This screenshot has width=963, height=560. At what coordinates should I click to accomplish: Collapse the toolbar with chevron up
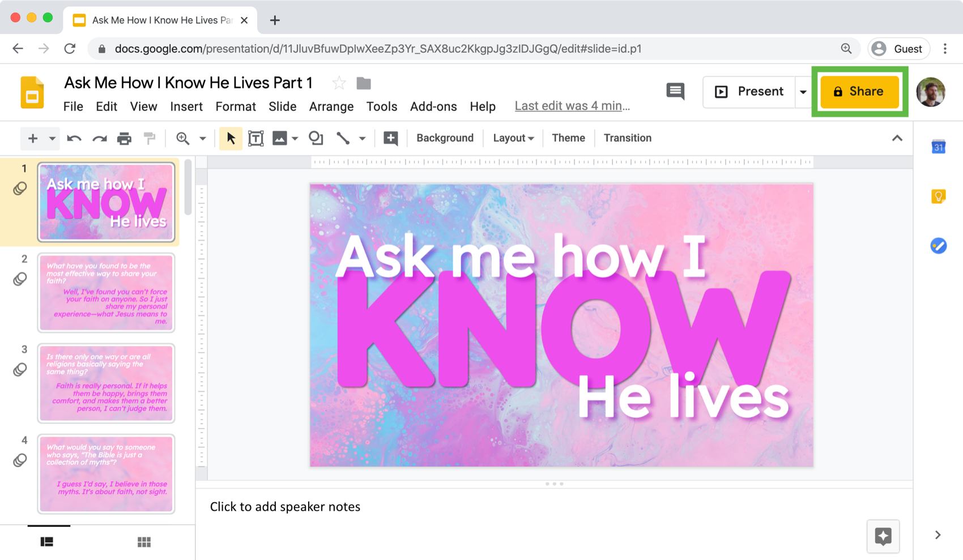pyautogui.click(x=897, y=138)
